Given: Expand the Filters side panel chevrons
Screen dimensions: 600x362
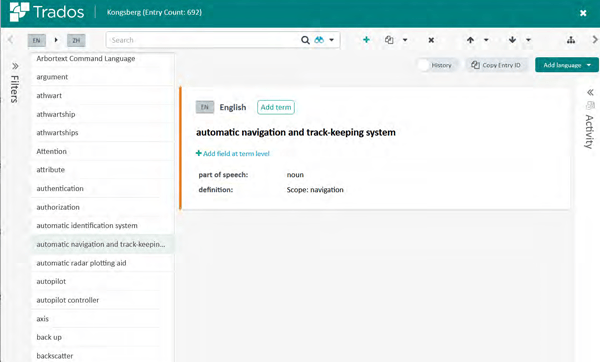Looking at the screenshot, I should click(15, 66).
